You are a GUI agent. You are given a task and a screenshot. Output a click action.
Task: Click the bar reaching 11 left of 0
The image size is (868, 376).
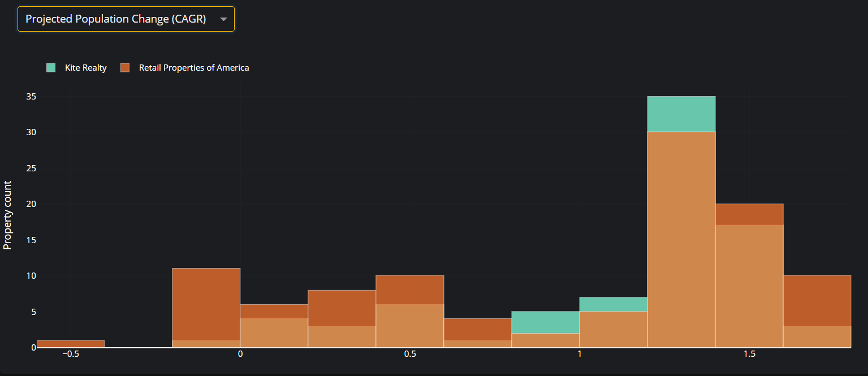point(206,308)
